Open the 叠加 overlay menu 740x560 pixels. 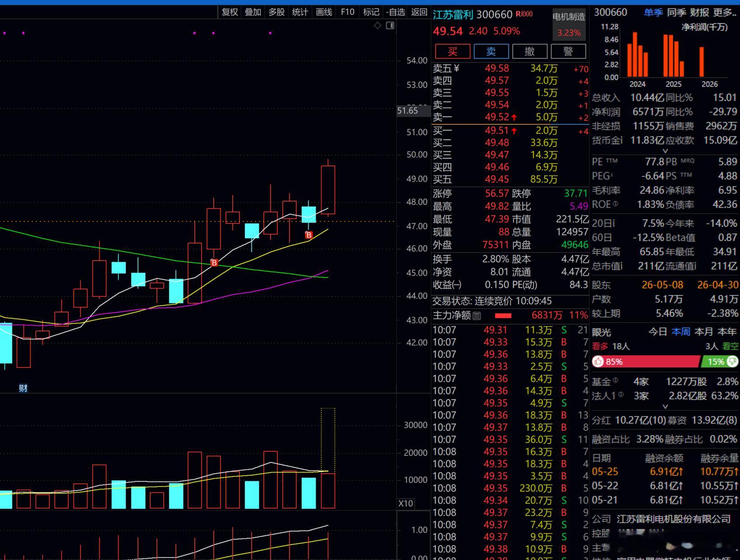tap(253, 12)
